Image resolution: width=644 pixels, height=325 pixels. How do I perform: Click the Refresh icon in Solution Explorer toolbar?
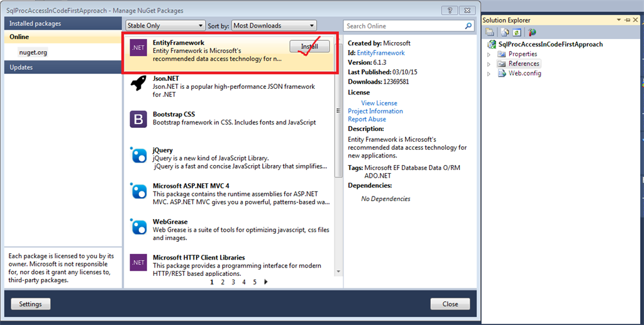click(517, 32)
